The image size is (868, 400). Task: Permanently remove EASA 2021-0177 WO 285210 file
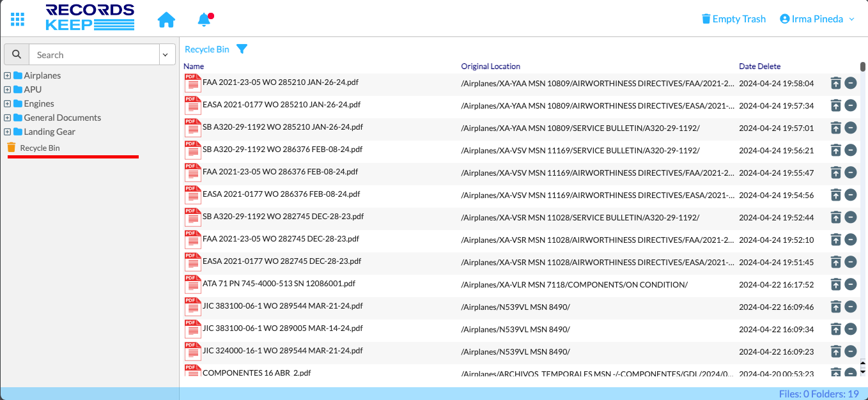850,105
